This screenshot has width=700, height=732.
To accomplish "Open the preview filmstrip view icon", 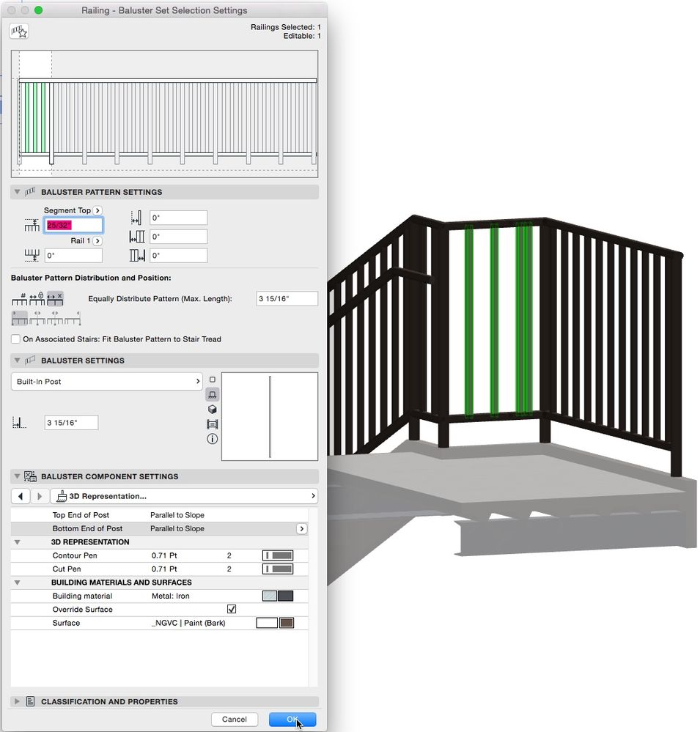I will tap(213, 424).
